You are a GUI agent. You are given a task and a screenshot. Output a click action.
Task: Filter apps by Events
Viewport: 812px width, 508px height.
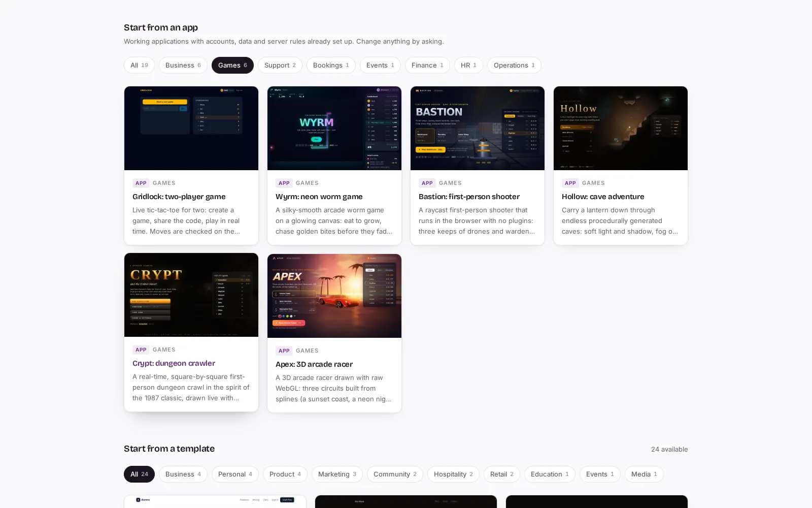[x=380, y=65]
